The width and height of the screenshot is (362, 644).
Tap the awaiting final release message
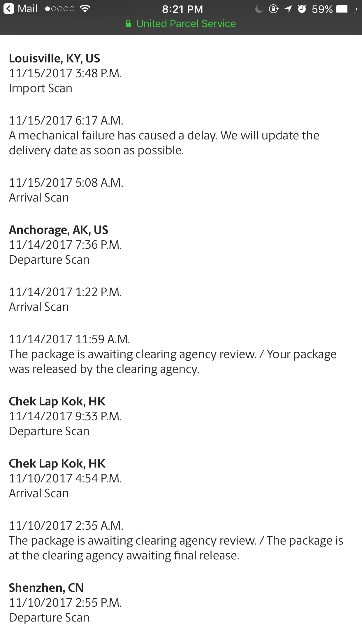[x=176, y=548]
